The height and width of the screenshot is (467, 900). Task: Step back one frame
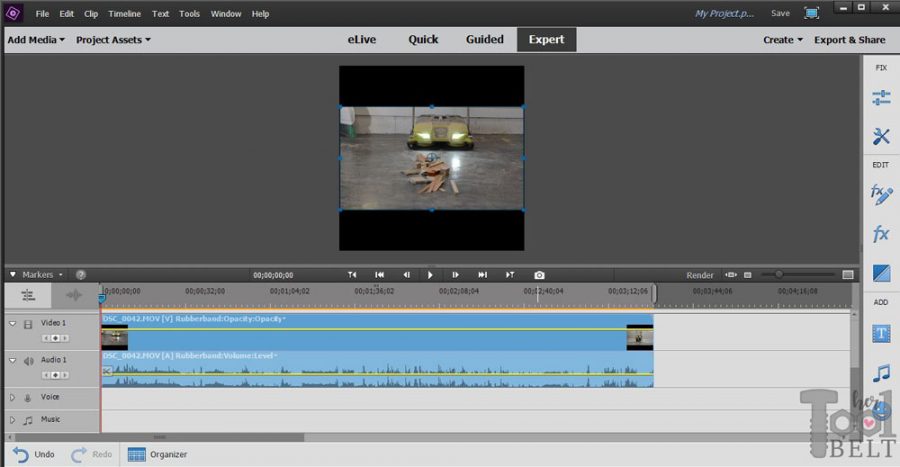point(406,275)
